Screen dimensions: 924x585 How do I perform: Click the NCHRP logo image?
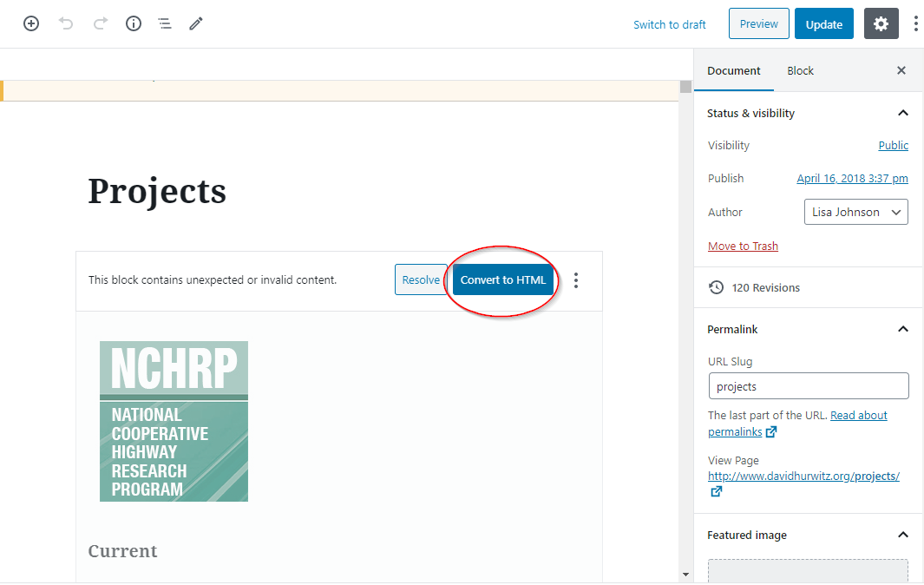click(174, 421)
